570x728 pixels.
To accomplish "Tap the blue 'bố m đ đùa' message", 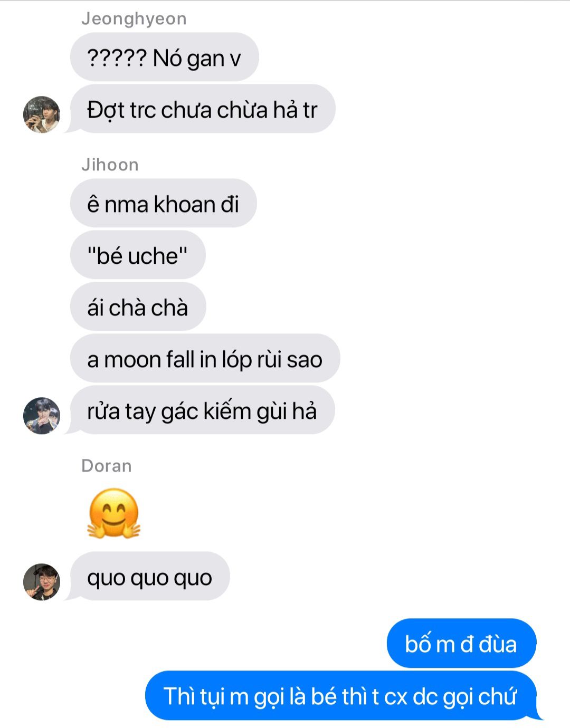I will 461,643.
